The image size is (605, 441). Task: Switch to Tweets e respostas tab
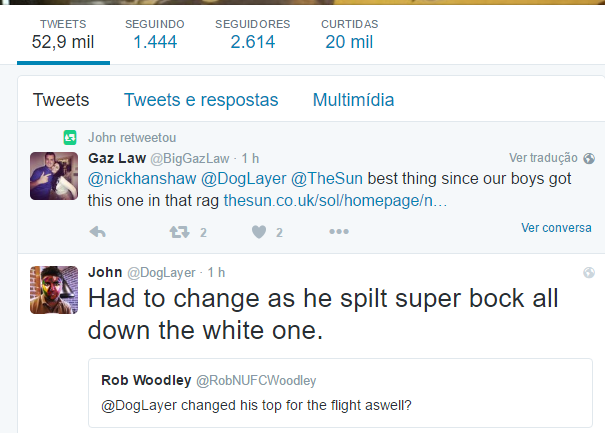(201, 100)
